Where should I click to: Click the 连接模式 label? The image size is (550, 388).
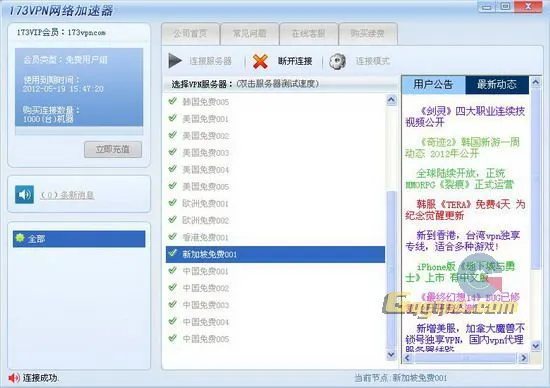point(373,61)
